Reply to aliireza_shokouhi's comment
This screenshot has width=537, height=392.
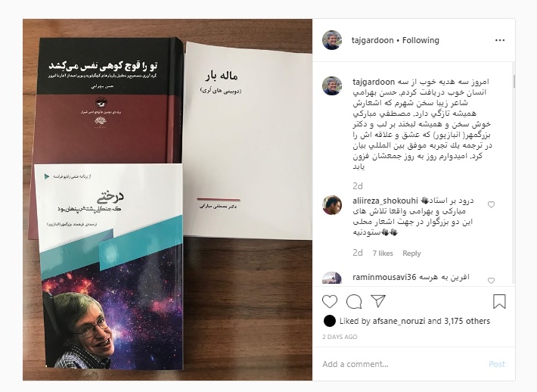(x=411, y=254)
